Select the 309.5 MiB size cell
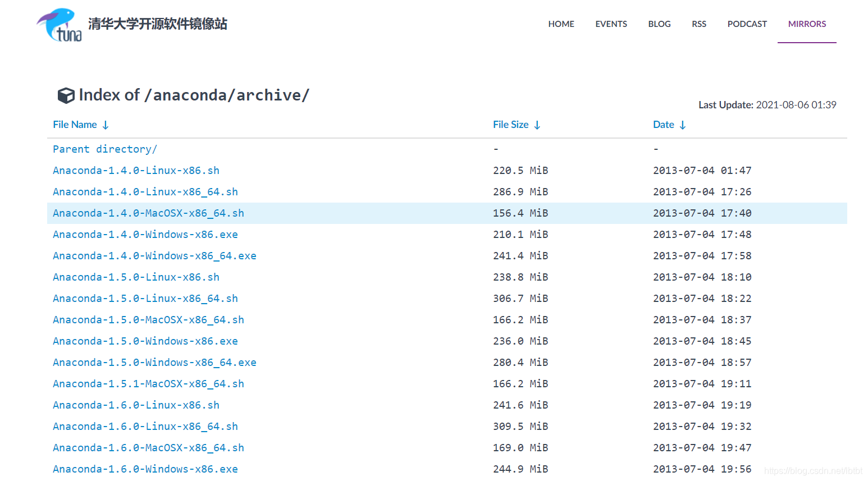This screenshot has width=868, height=481. point(520,427)
